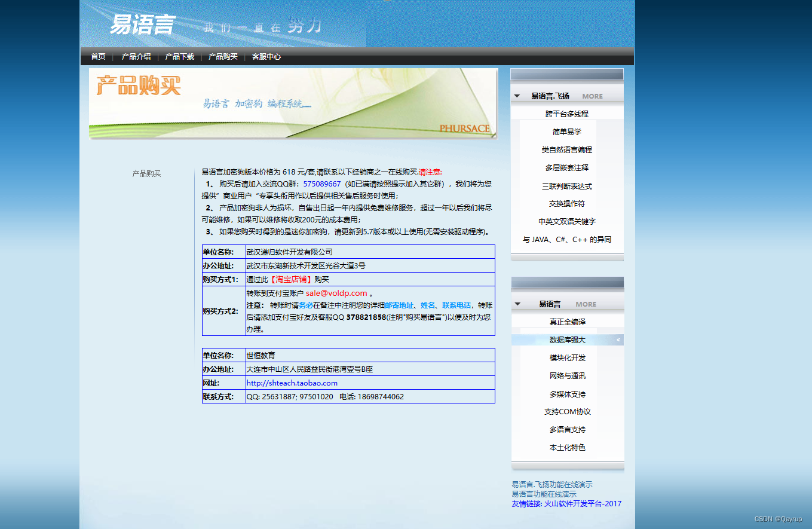Open the 产品介绍 navigation item
This screenshot has height=529, width=812.
pyautogui.click(x=136, y=57)
